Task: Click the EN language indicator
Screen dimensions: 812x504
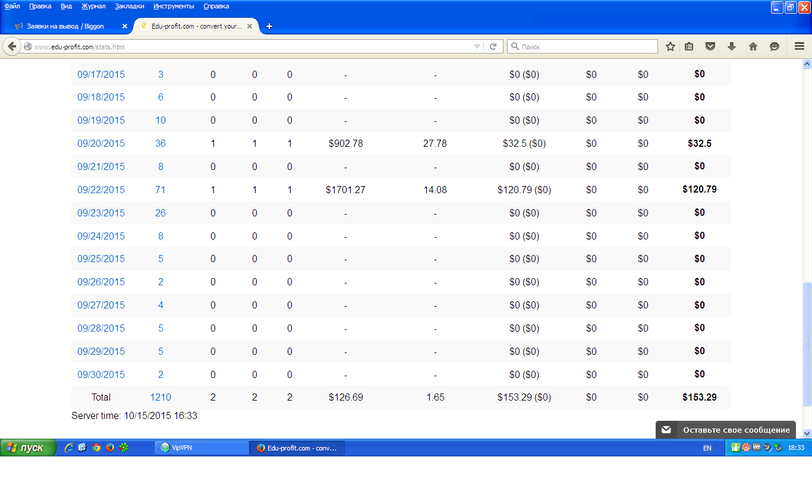Action: pos(707,448)
